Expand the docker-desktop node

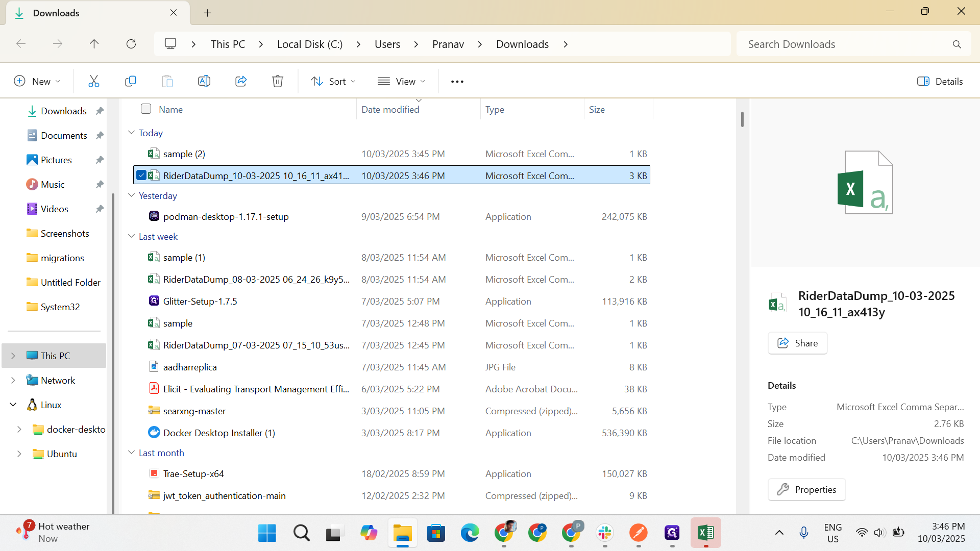[19, 429]
